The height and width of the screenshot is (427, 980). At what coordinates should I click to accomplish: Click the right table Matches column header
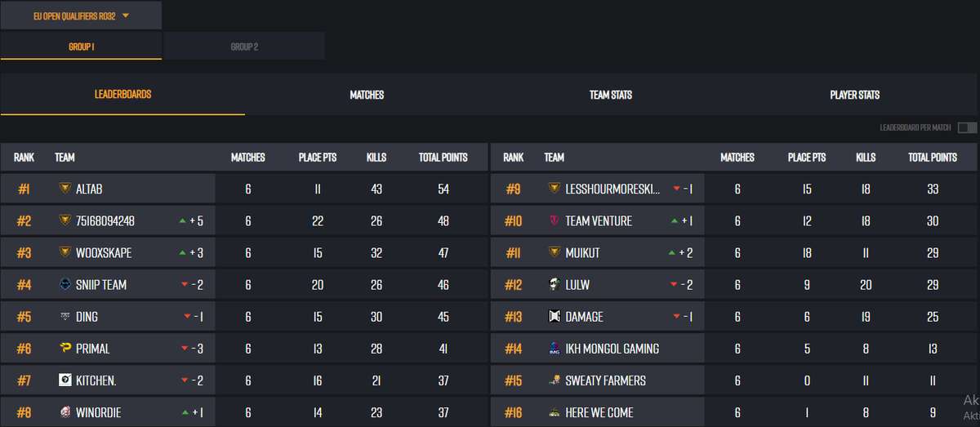point(737,157)
